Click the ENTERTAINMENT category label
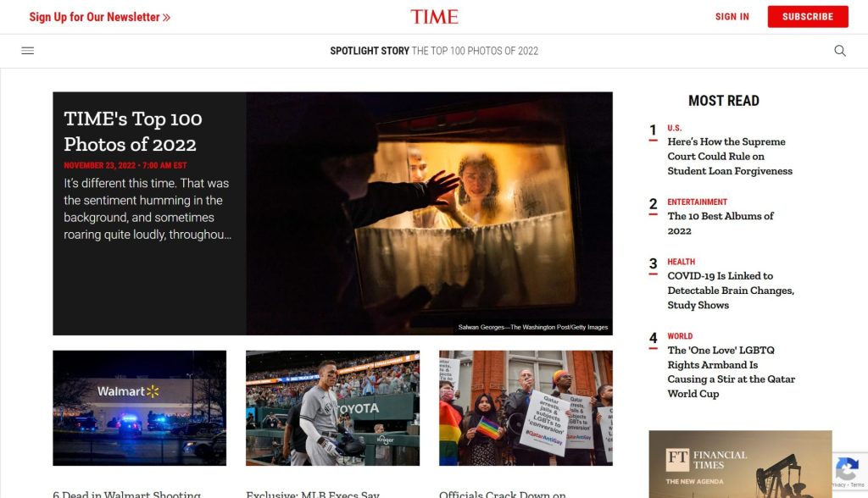The image size is (868, 498). pyautogui.click(x=697, y=202)
